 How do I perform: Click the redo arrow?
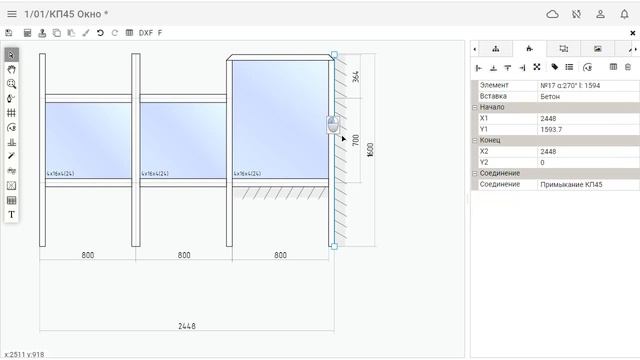[115, 33]
